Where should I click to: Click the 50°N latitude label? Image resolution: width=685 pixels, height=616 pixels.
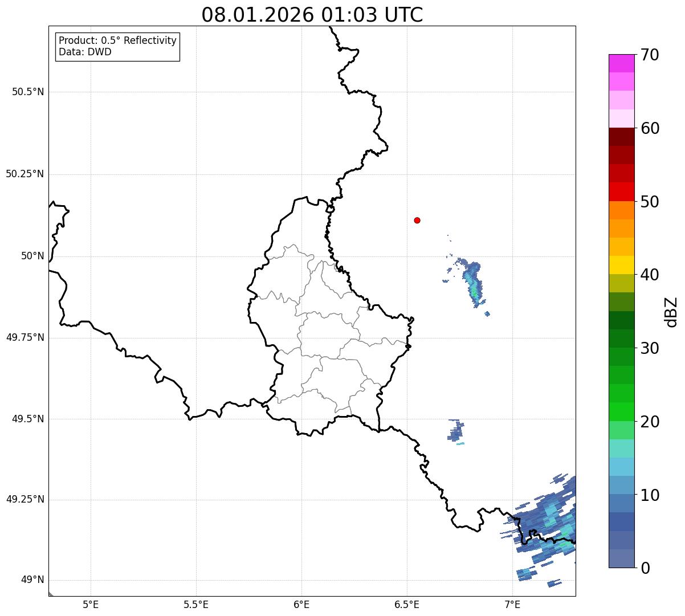(33, 256)
